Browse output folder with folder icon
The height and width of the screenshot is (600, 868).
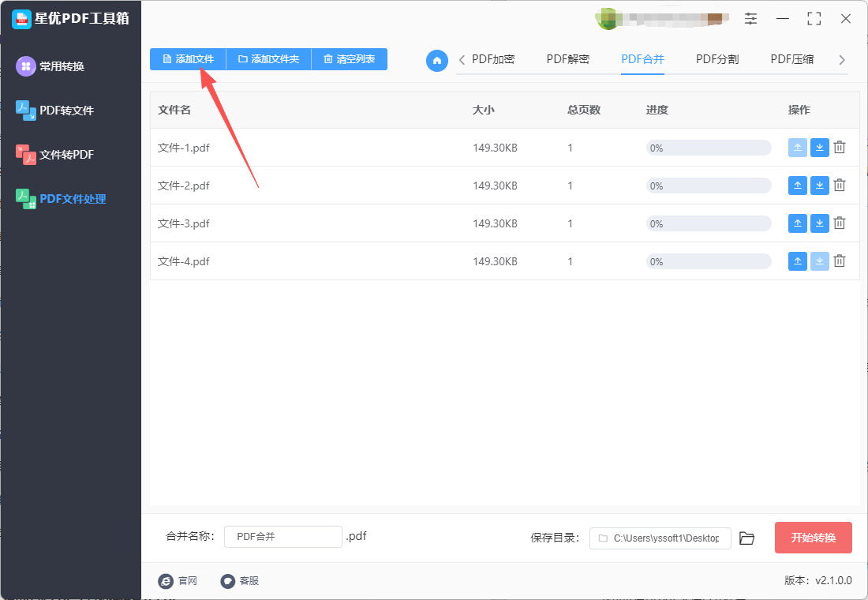[746, 538]
